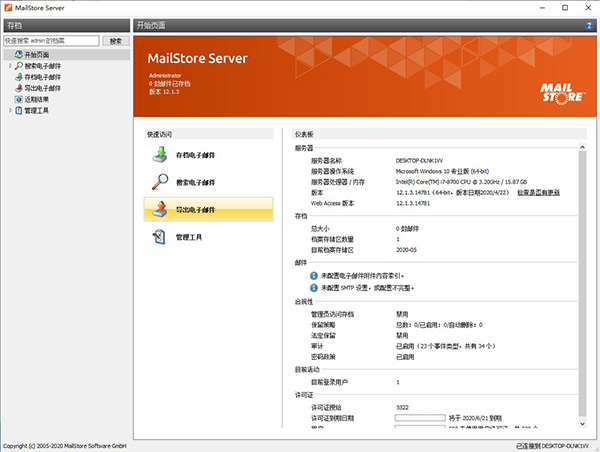Viewport: 600px width, 452px height.
Task: Expand the 管理工具 tree node
Action: click(x=9, y=110)
